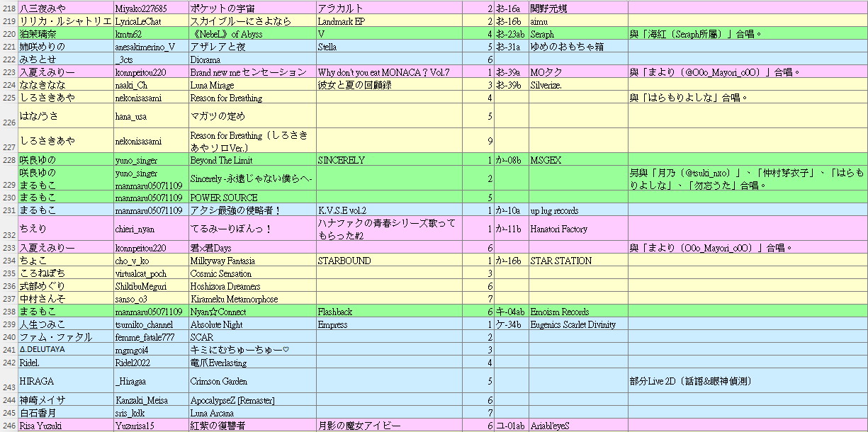Click the booth code お-23ab
The width and height of the screenshot is (868, 432).
pyautogui.click(x=511, y=34)
